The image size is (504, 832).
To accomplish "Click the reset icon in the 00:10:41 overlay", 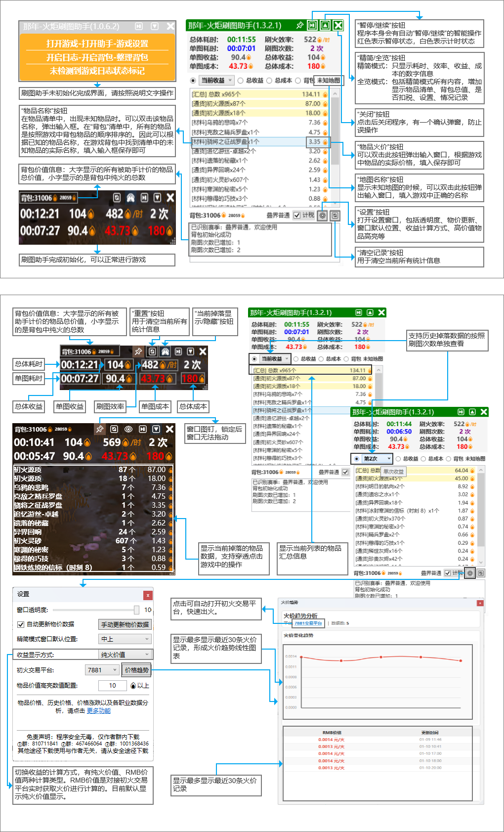I will (x=114, y=429).
